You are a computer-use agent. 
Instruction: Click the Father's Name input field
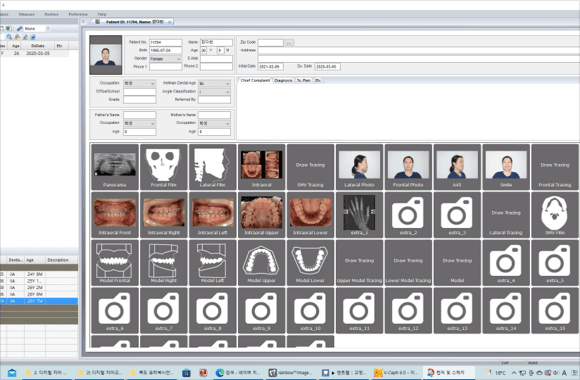pos(139,115)
